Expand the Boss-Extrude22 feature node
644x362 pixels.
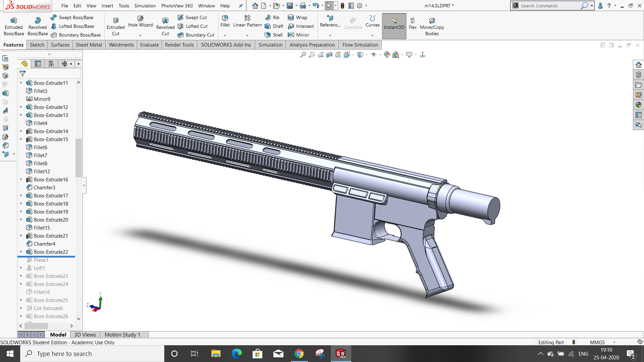click(x=21, y=252)
